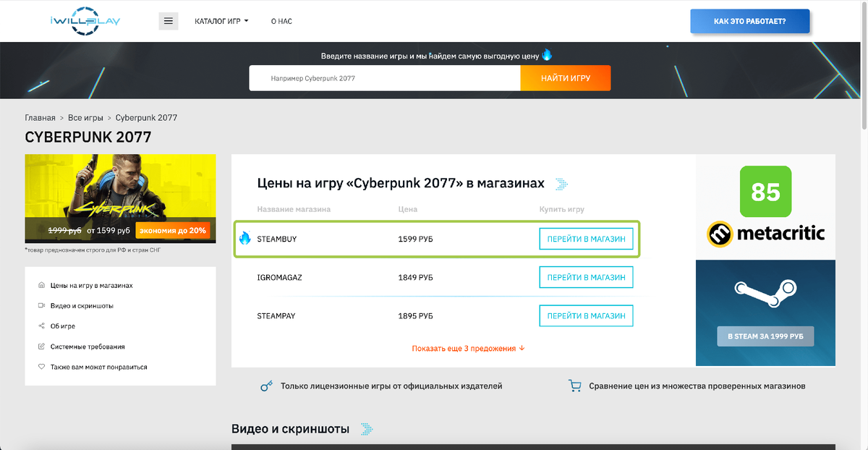Click the camera icon beside Видео и скриншоты
868x450 pixels.
tap(41, 305)
